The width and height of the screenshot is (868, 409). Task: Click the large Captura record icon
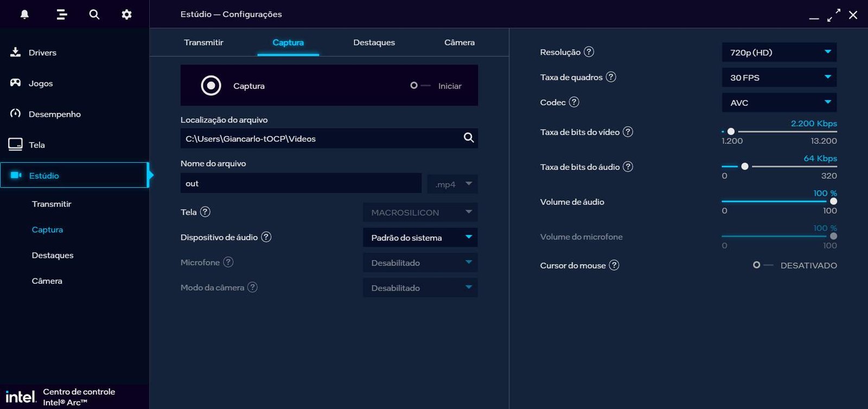[x=211, y=86]
